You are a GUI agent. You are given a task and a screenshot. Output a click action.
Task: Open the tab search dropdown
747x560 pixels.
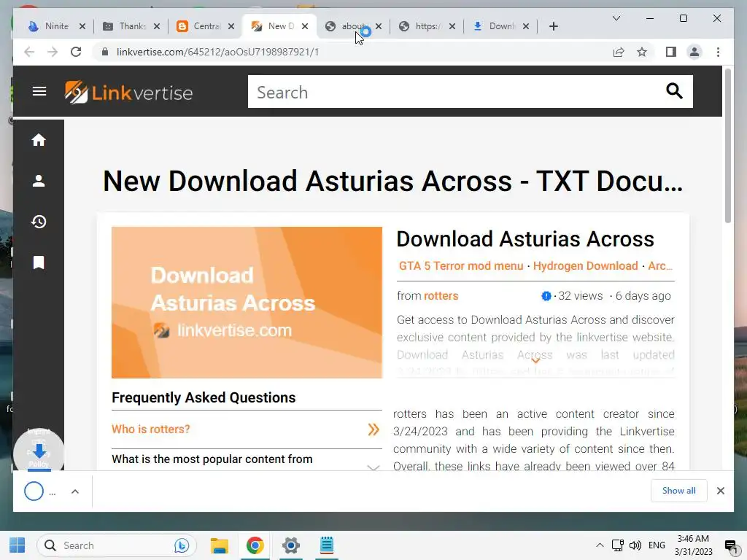pos(616,18)
